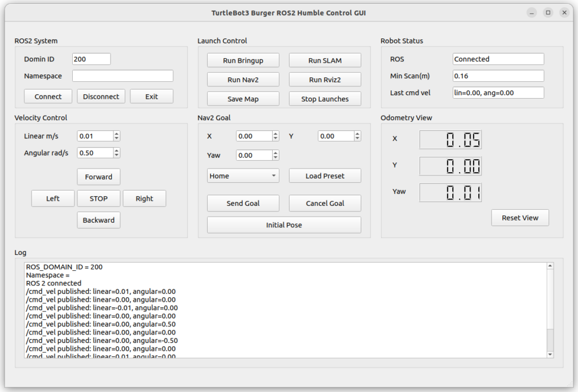Focus the Namespace input field
This screenshot has width=578, height=392.
122,76
